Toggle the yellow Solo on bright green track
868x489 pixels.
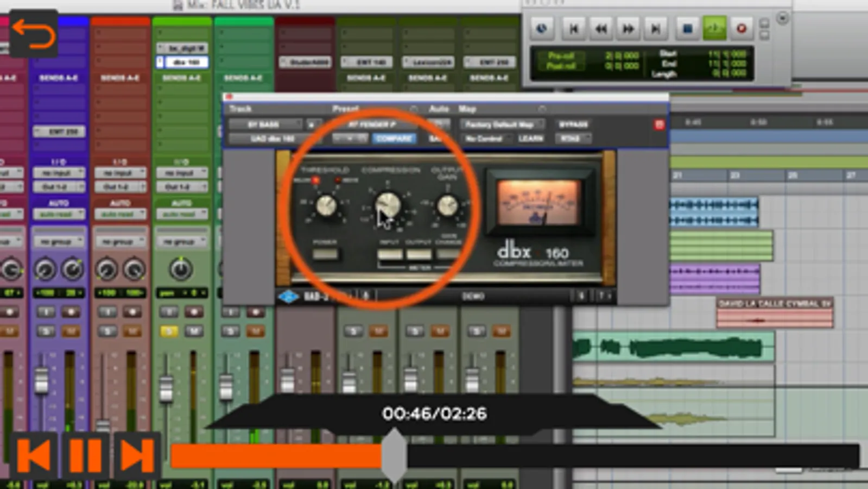tap(169, 331)
